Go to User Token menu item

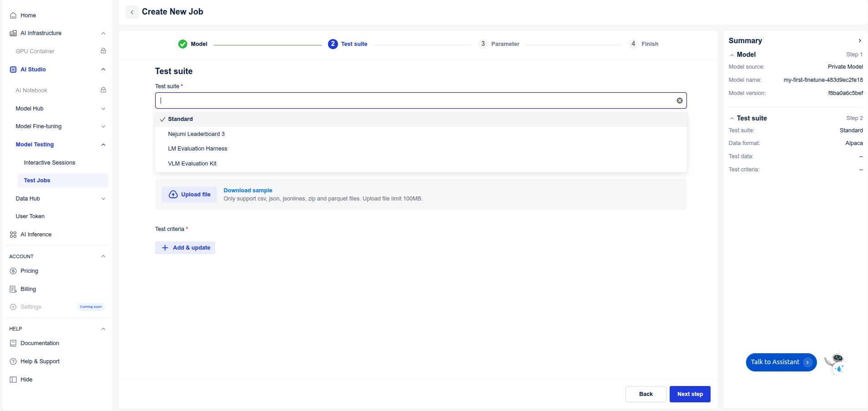coord(30,216)
